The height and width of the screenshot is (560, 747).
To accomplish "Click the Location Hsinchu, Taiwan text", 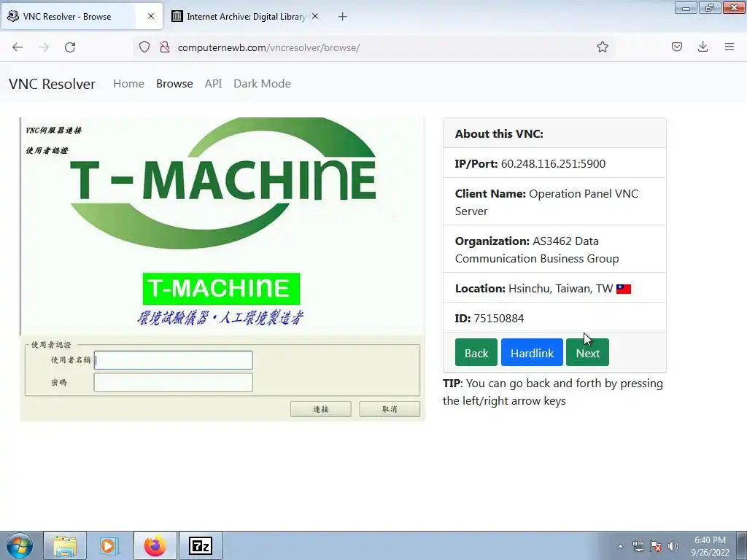I will tap(533, 289).
